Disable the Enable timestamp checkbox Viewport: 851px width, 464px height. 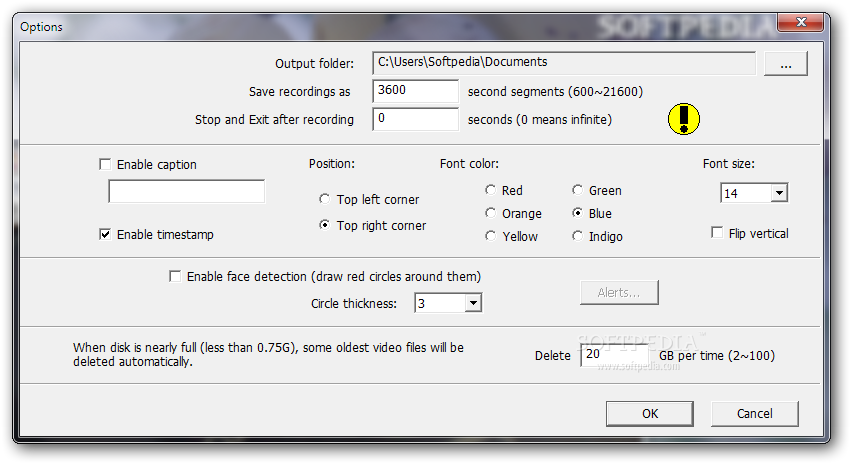click(105, 234)
